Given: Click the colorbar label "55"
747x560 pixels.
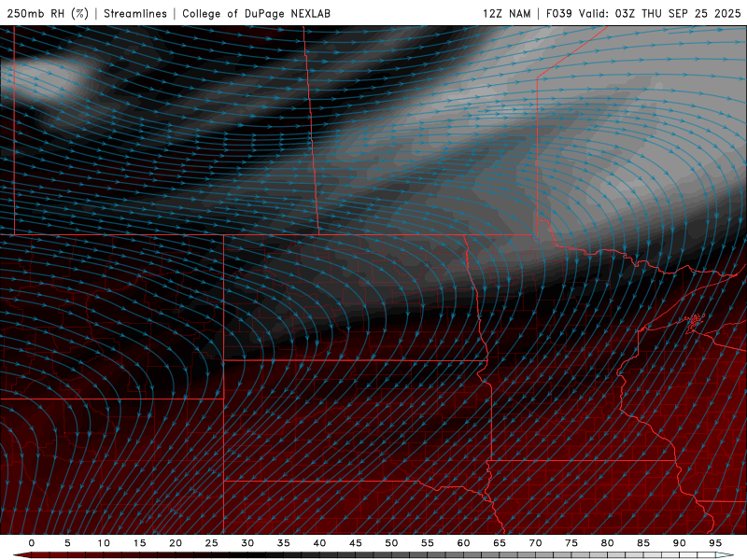Looking at the screenshot, I should [428, 543].
